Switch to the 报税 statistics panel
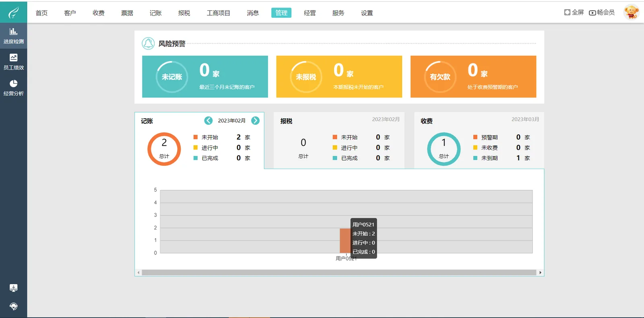The height and width of the screenshot is (318, 644). click(339, 140)
